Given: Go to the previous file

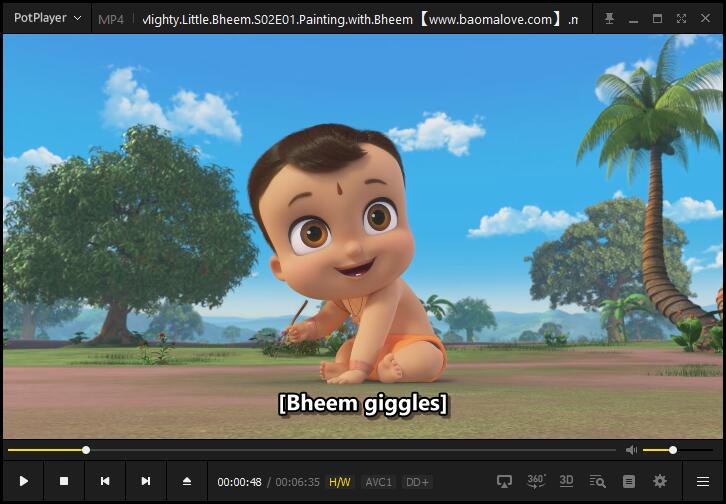Looking at the screenshot, I should (x=105, y=481).
